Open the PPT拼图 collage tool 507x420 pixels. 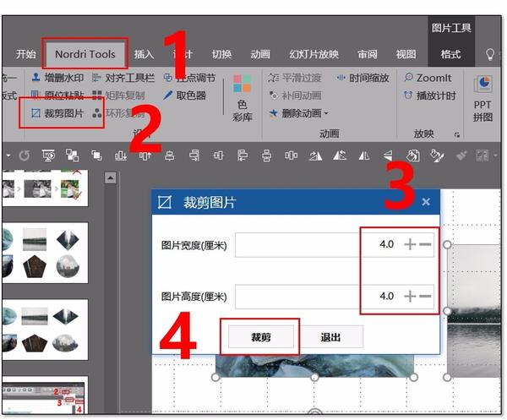pos(482,98)
